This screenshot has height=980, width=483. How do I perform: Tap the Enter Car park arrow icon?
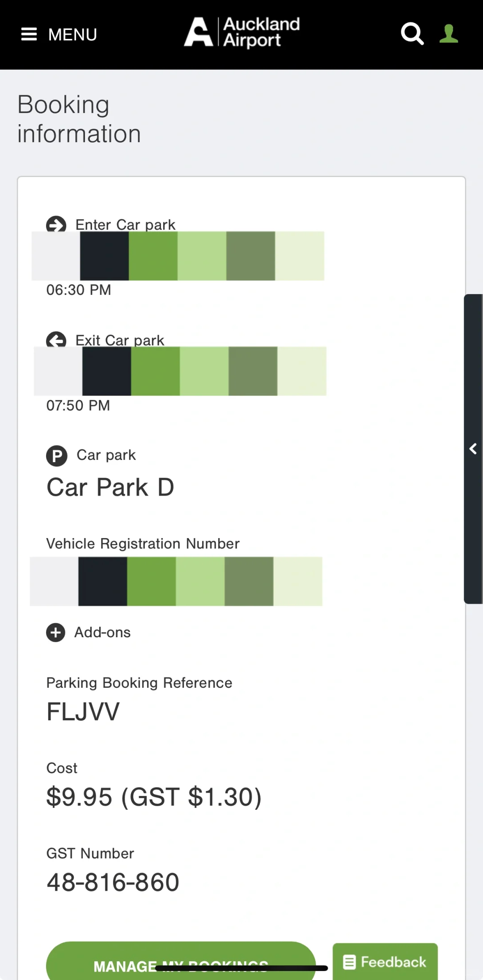[56, 223]
